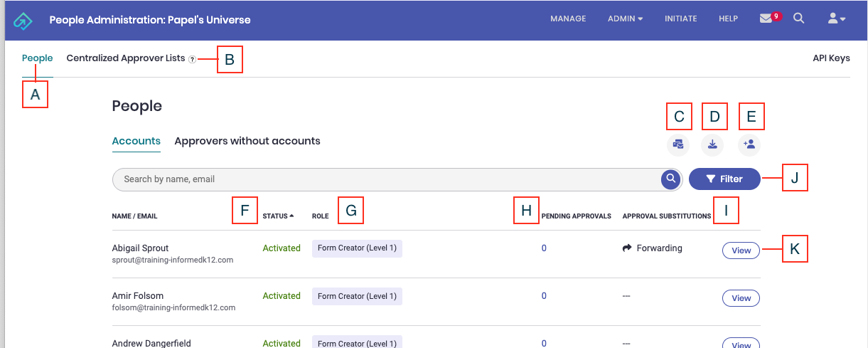Click the header search magnifier icon

point(798,19)
